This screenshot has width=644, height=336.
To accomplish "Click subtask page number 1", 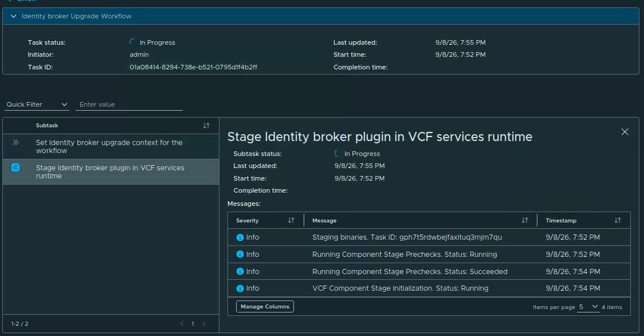I will pos(193,323).
